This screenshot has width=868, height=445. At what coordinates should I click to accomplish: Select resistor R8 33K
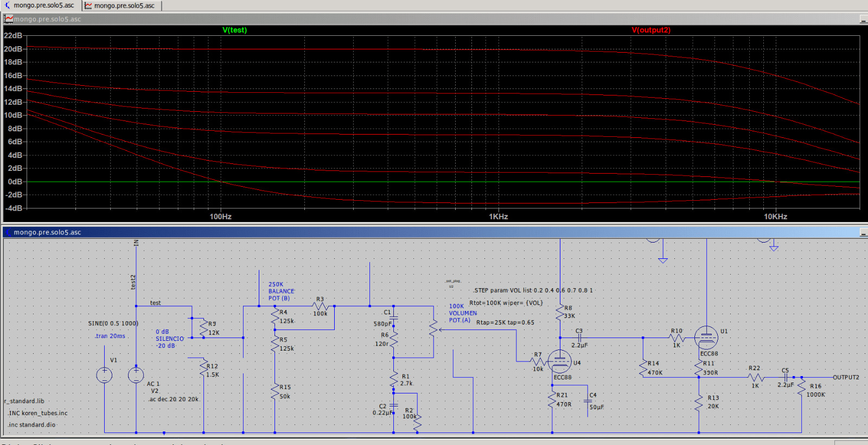[560, 312]
